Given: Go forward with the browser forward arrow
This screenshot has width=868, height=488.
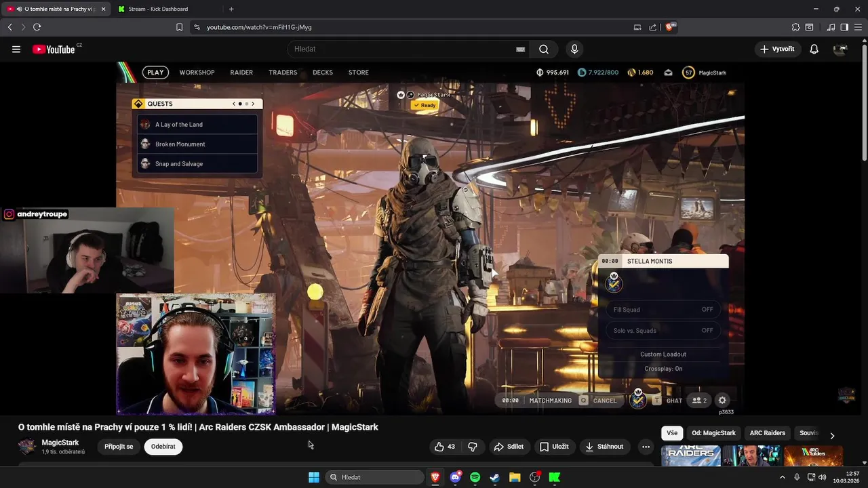Looking at the screenshot, I should click(23, 27).
